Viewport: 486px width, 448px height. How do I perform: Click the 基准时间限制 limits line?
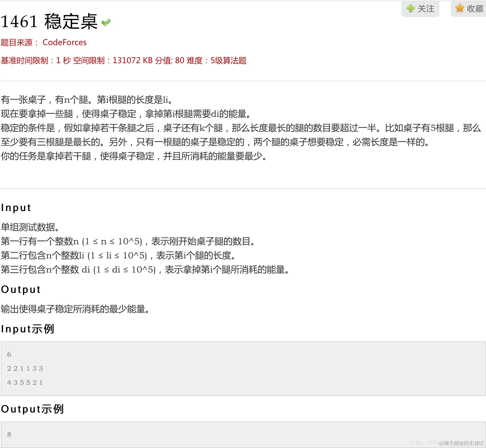[x=123, y=60]
